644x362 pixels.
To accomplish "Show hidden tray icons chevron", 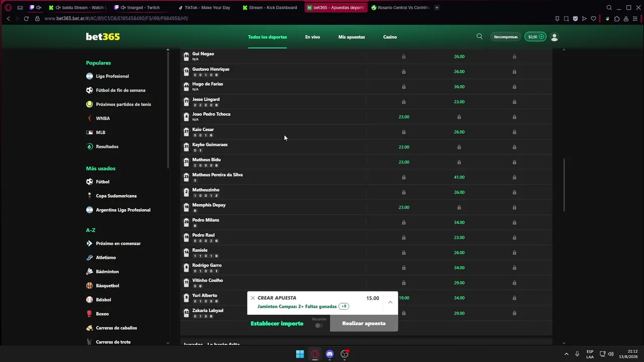I will click(566, 354).
